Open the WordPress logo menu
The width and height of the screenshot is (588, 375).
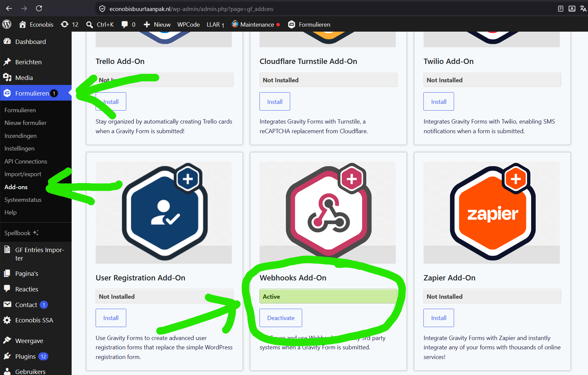tap(7, 24)
